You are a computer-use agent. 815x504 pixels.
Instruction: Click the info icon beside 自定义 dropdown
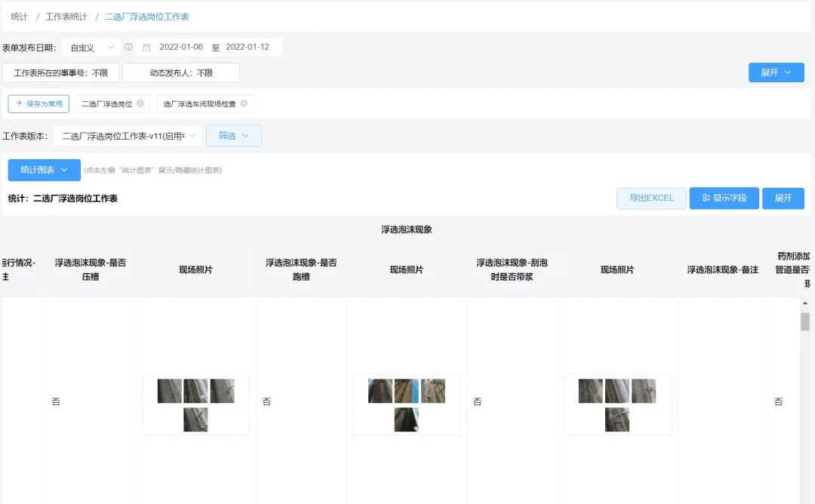point(128,48)
